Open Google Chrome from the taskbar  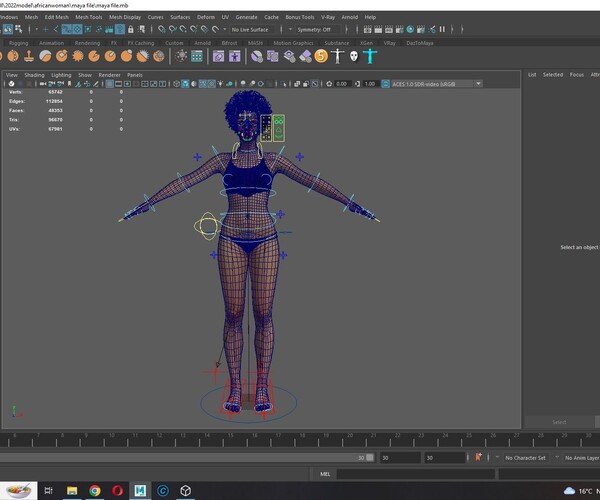[95, 490]
